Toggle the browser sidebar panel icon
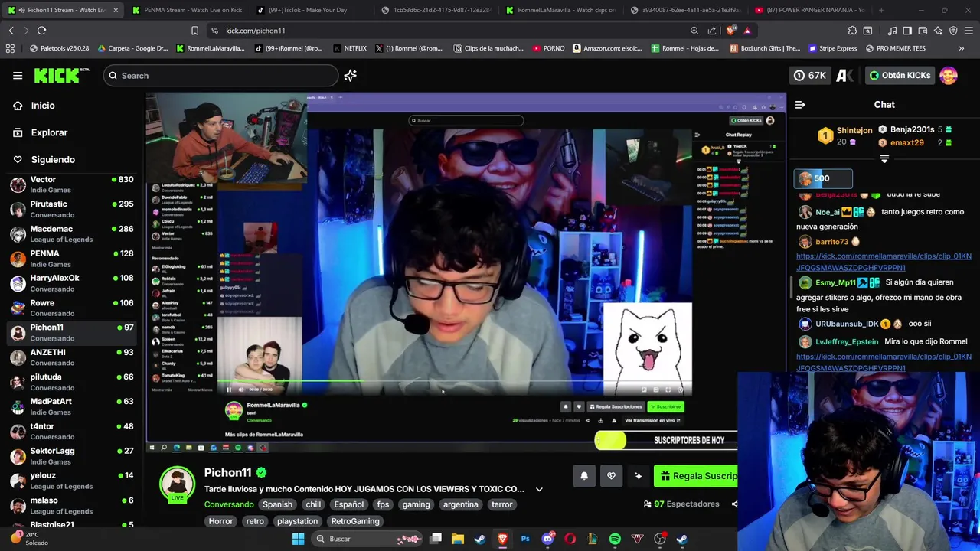This screenshot has height=551, width=980. pyautogui.click(x=907, y=31)
